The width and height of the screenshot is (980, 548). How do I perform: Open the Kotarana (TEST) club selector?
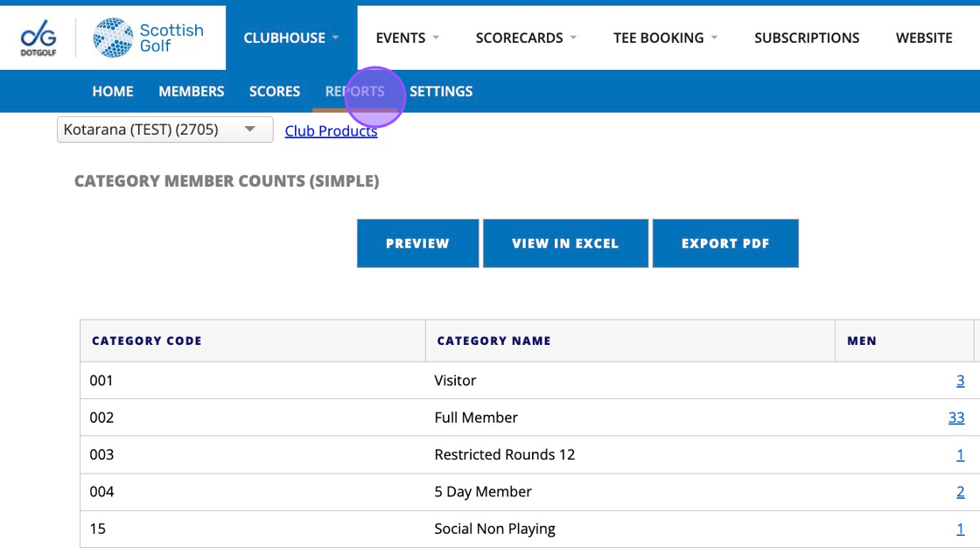pos(165,130)
